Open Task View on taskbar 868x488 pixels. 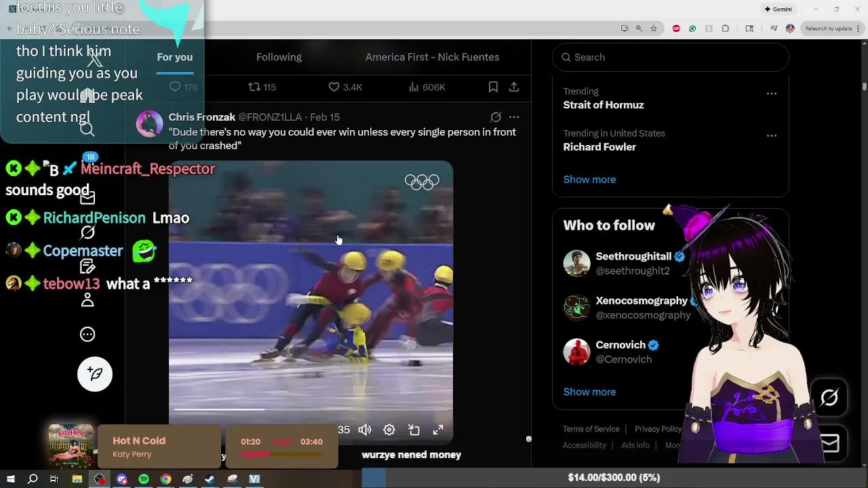click(x=54, y=479)
